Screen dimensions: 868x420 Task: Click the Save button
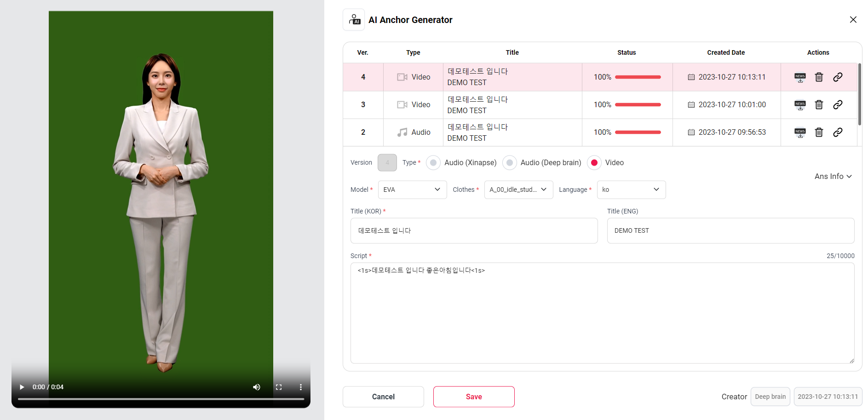474,397
